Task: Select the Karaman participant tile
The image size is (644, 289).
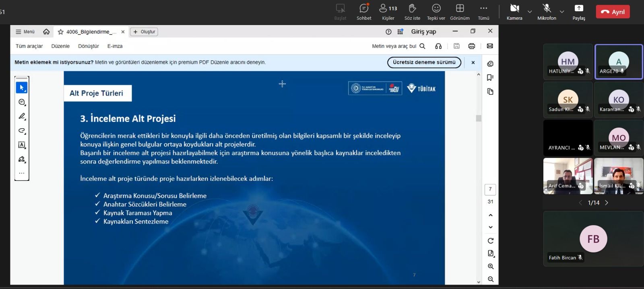Action: click(x=619, y=100)
